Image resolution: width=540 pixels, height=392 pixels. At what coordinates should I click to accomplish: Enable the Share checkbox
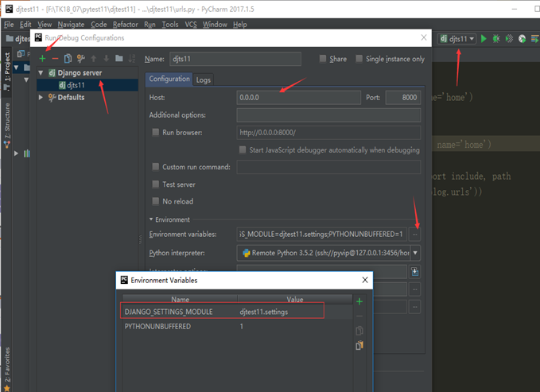click(x=323, y=59)
